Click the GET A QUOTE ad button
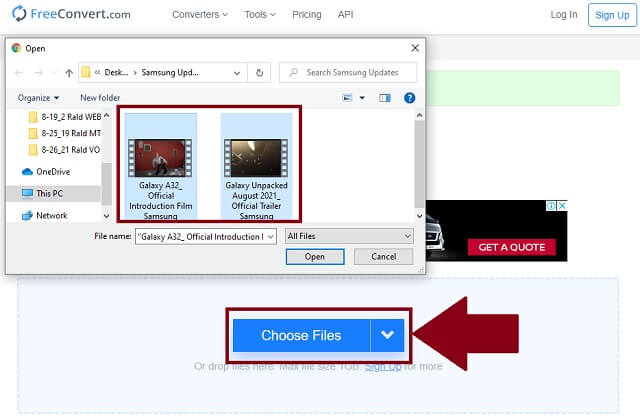The image size is (640, 419). point(512,247)
